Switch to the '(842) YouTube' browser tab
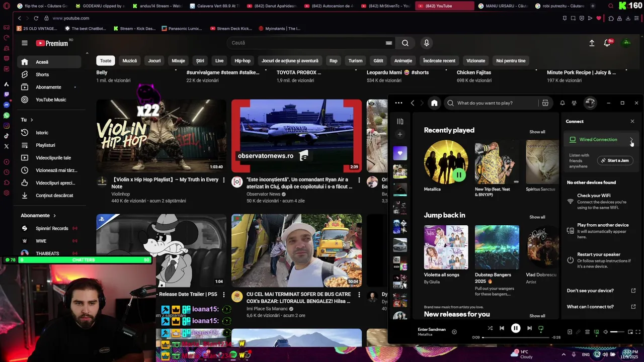644x362 pixels. (x=445, y=6)
